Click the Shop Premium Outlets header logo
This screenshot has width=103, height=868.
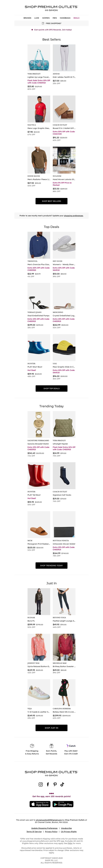point(51,8)
